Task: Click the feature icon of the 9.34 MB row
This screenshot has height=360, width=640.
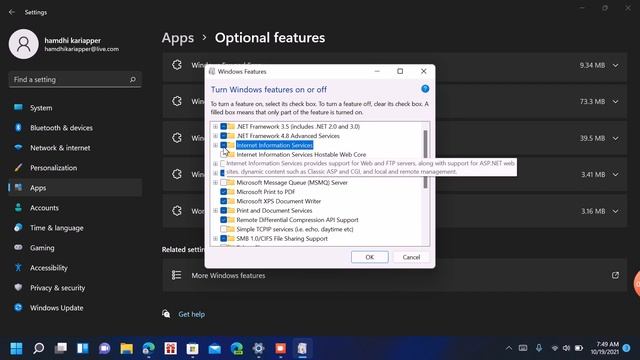Action: 177,65
